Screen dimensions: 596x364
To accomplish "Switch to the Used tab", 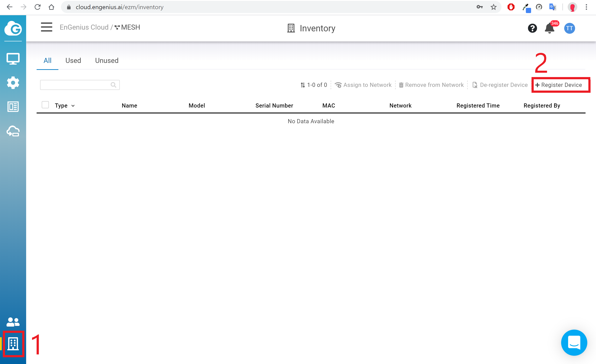I will [73, 61].
